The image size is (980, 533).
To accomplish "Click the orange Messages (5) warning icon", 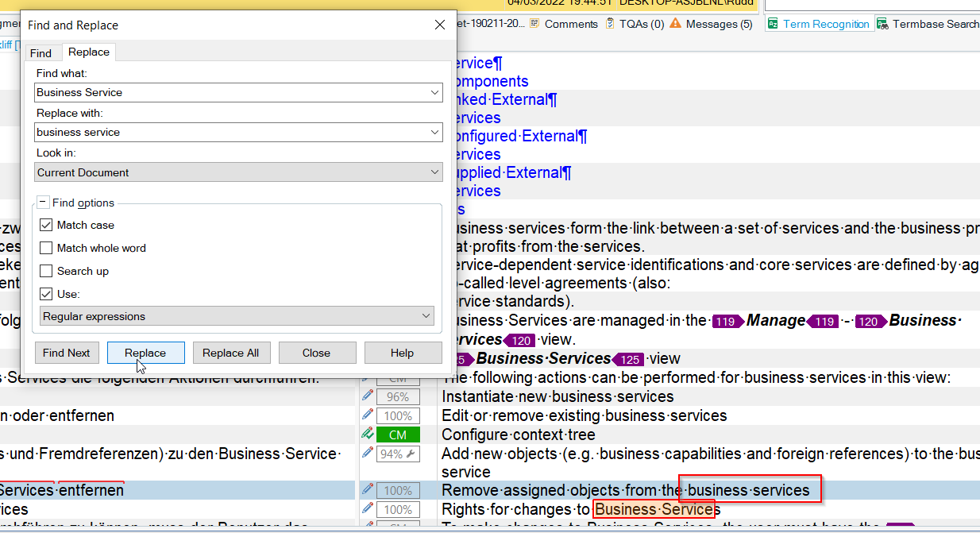I will [675, 23].
